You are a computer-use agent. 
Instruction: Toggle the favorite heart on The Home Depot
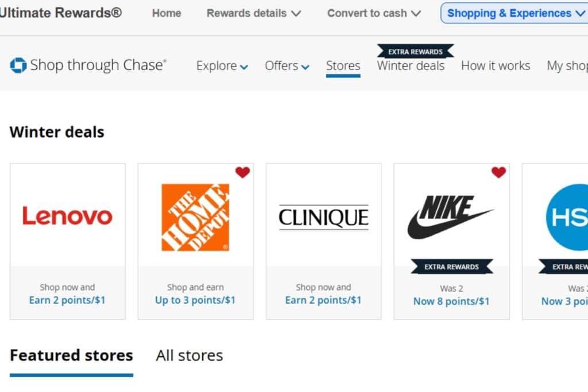243,171
